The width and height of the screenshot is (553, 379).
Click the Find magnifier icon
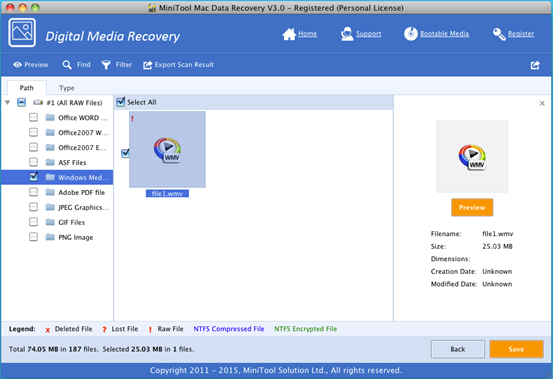tap(67, 65)
